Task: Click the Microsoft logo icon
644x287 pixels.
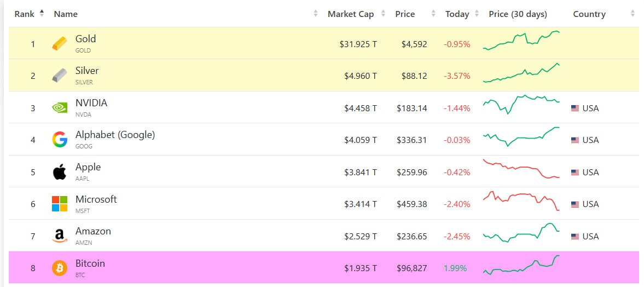Action: [x=60, y=204]
